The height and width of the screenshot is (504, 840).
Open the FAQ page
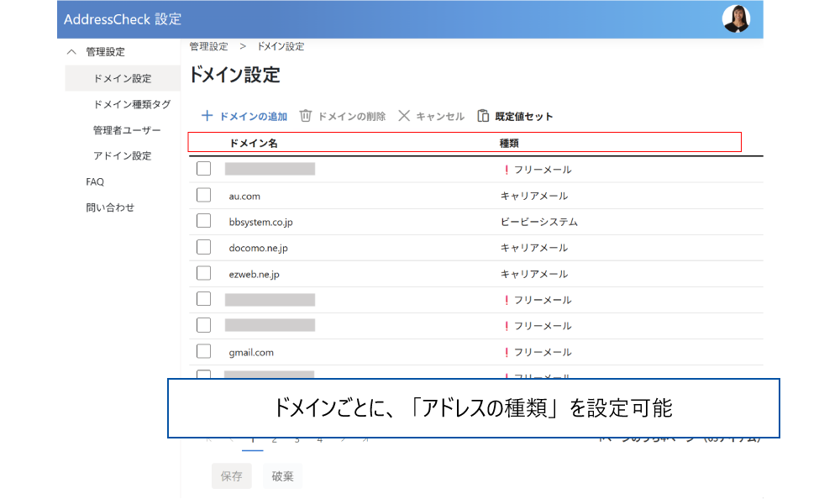[95, 181]
